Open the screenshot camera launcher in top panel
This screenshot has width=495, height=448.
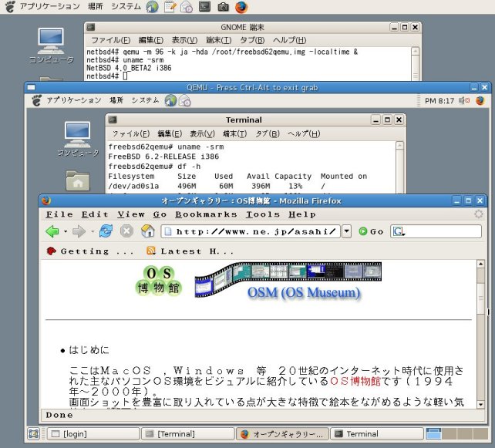point(223,7)
